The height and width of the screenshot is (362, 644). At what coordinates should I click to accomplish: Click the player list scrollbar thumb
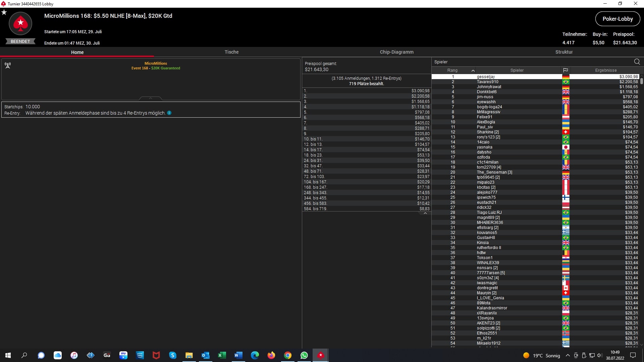pos(641,81)
